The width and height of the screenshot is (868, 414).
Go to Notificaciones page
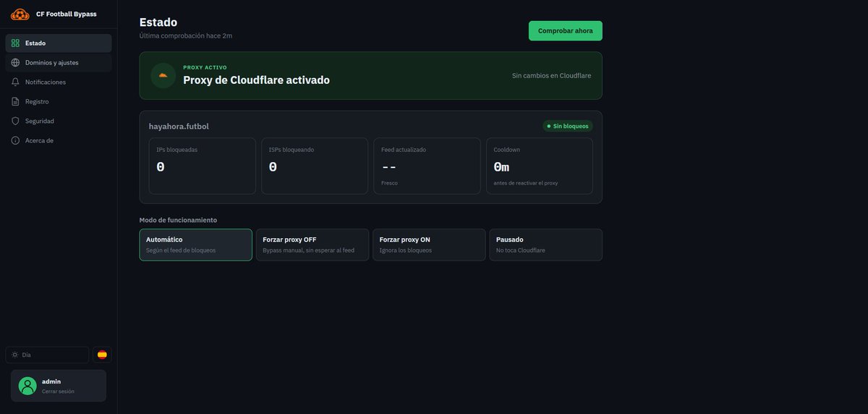click(x=59, y=82)
